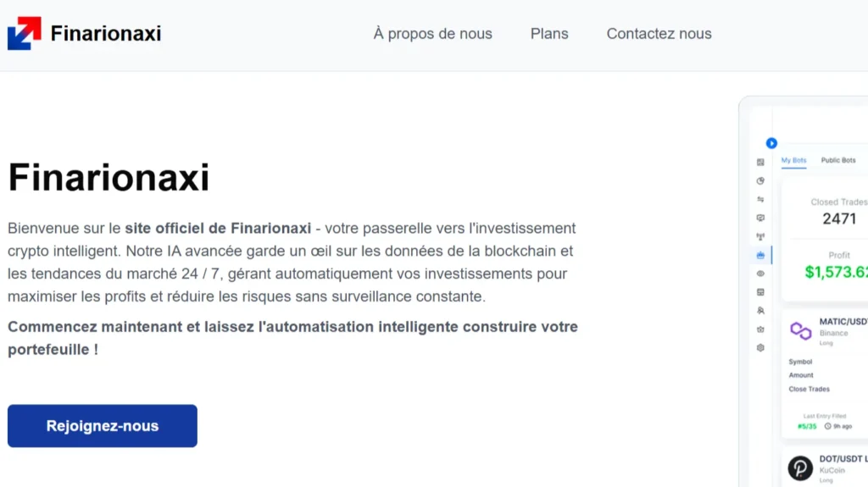
Task: Open the À propos de nous menu
Action: (432, 34)
